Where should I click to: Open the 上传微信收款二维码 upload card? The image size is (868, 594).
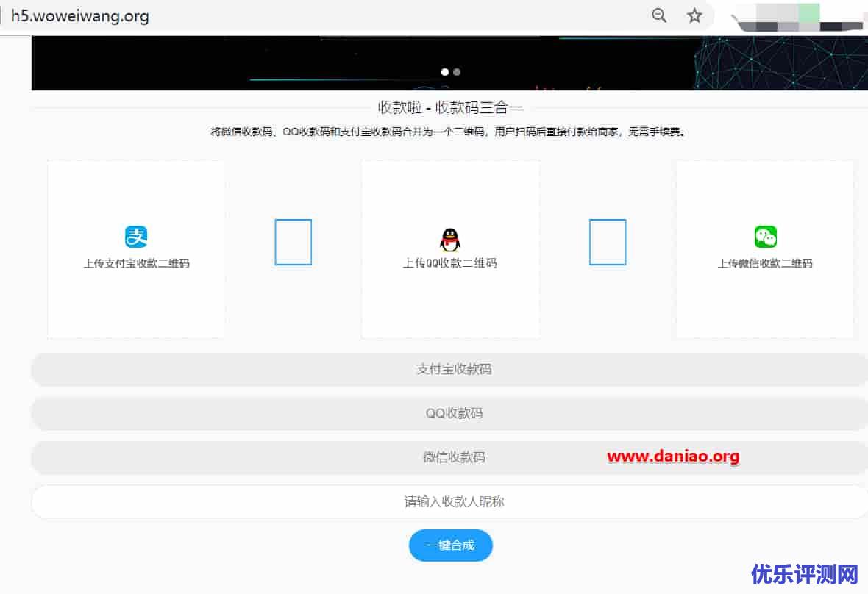click(x=765, y=249)
